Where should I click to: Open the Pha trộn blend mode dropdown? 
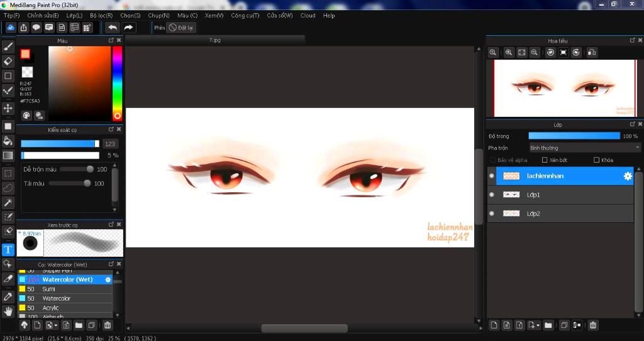pyautogui.click(x=584, y=148)
